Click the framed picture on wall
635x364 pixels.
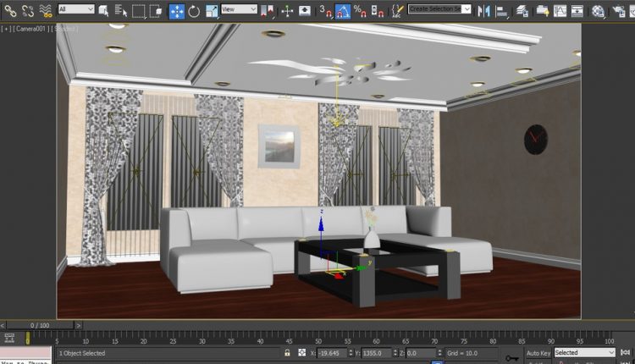click(279, 146)
